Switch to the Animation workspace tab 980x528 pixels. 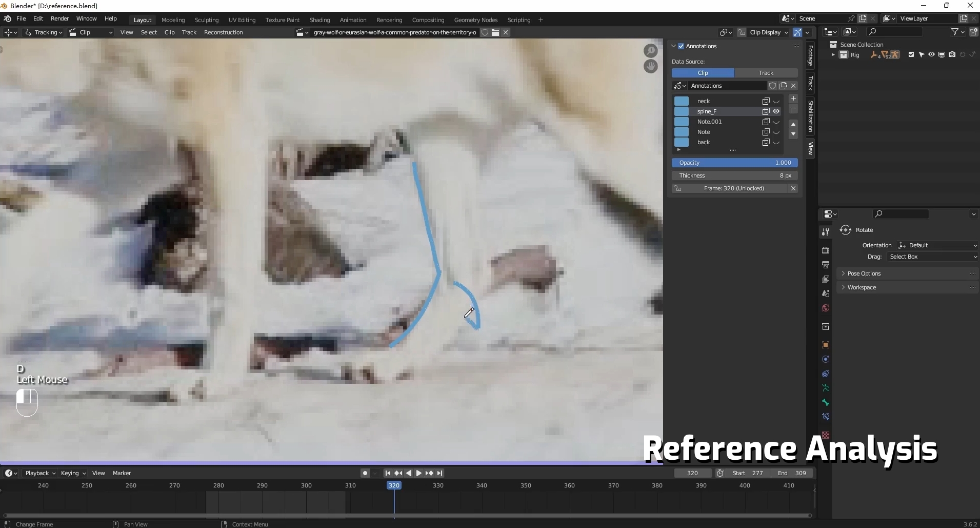(353, 20)
